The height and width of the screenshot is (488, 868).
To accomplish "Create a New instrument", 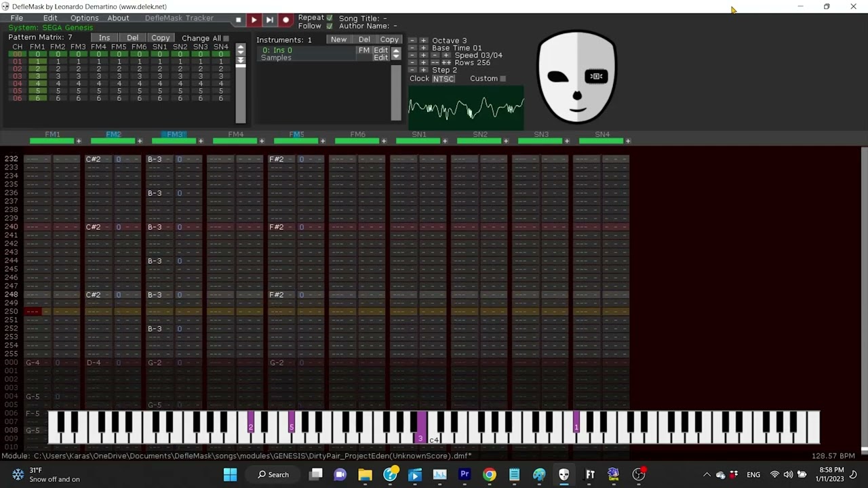I will point(338,40).
